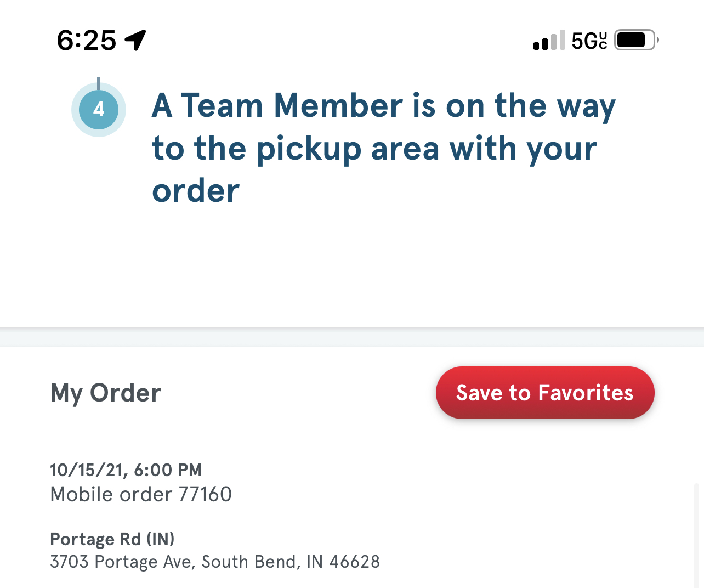Viewport: 704px width, 588px height.
Task: Tap the Mobile order 77160 line
Action: click(x=141, y=495)
